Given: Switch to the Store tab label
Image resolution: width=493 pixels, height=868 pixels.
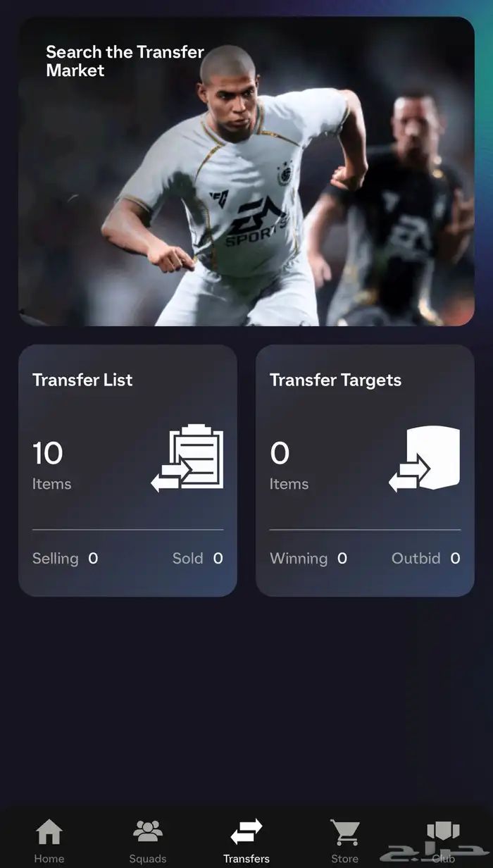Looking at the screenshot, I should (x=345, y=859).
